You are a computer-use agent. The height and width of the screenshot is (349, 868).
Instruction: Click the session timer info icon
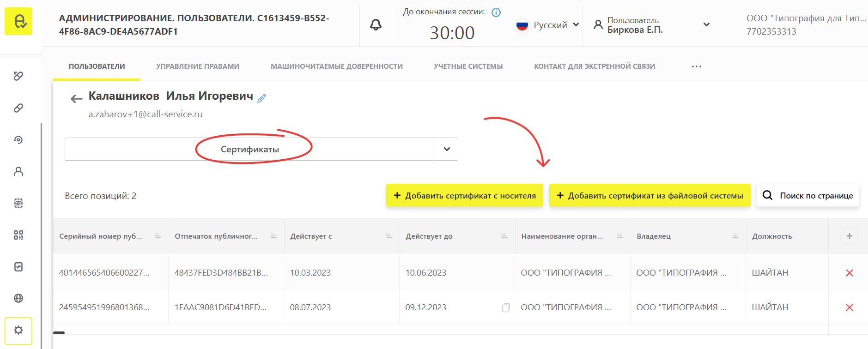(496, 12)
